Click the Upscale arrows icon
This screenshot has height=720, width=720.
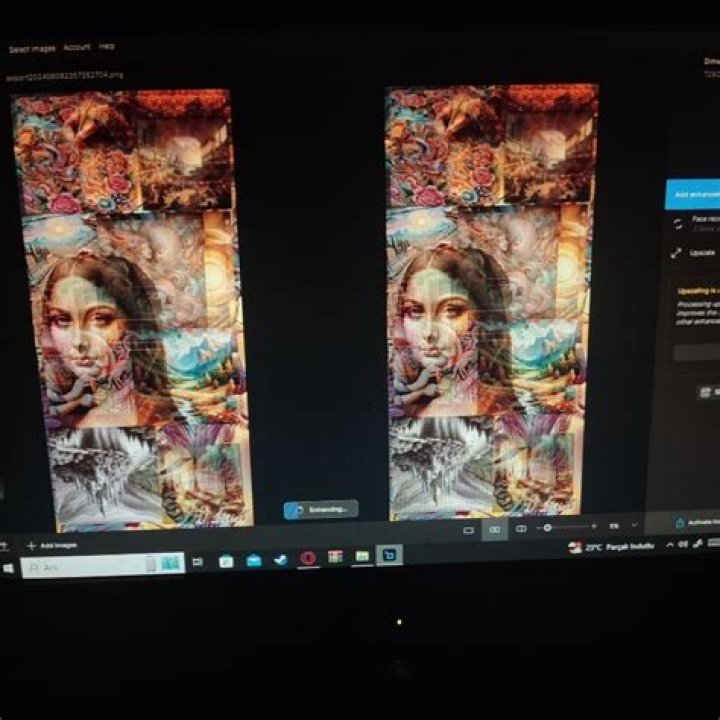[x=676, y=253]
